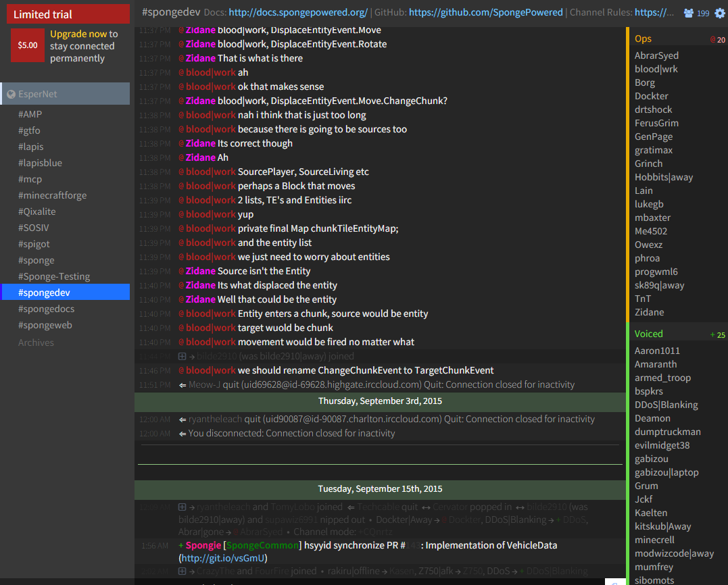Switch to the #Sponge-Testing channel
The height and width of the screenshot is (585, 728).
[x=53, y=276]
